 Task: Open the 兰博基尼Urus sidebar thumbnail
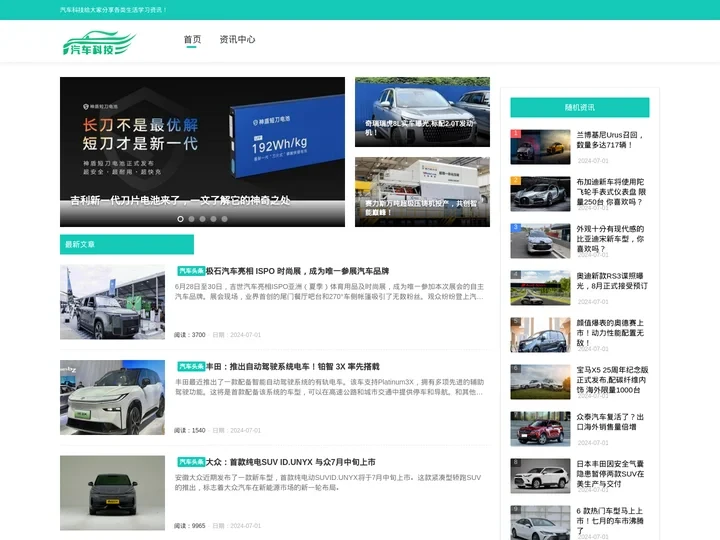tap(540, 147)
